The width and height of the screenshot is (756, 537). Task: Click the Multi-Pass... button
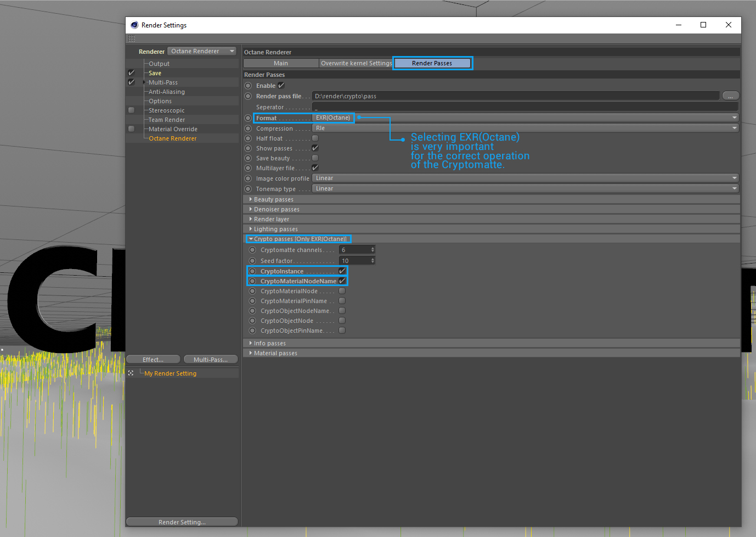[x=211, y=360]
